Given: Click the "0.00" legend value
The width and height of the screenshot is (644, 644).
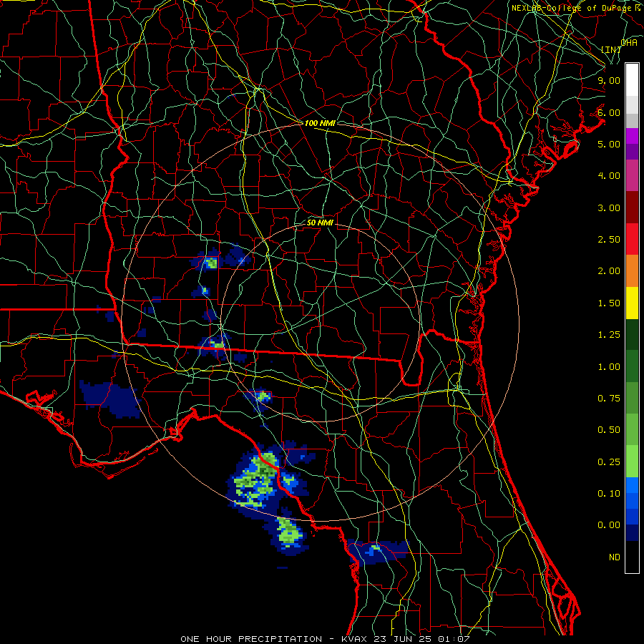Looking at the screenshot, I should click(609, 525).
